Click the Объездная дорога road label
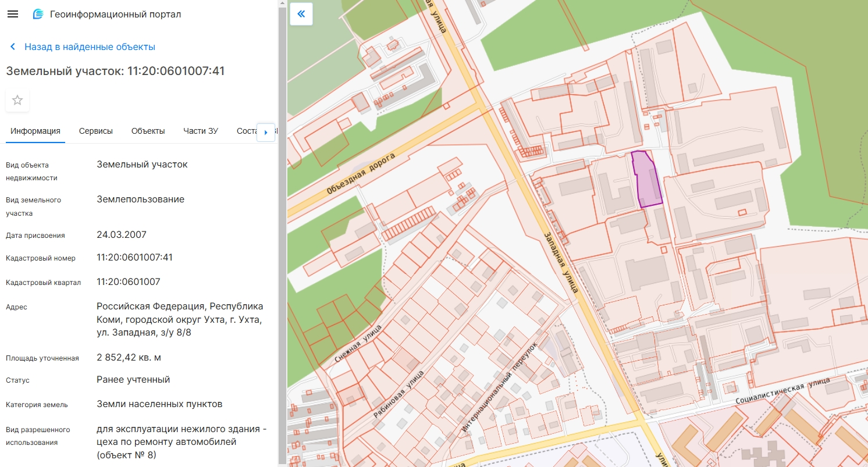The width and height of the screenshot is (868, 467). pos(361,174)
